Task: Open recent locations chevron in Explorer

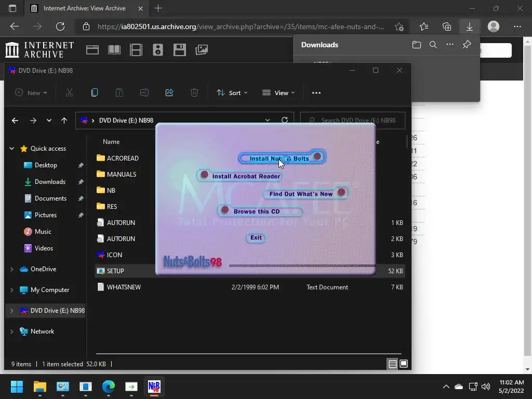Action: point(49,121)
